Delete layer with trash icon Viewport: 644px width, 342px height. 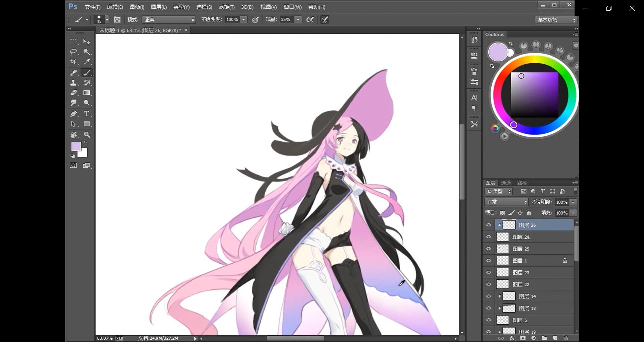pos(566,338)
